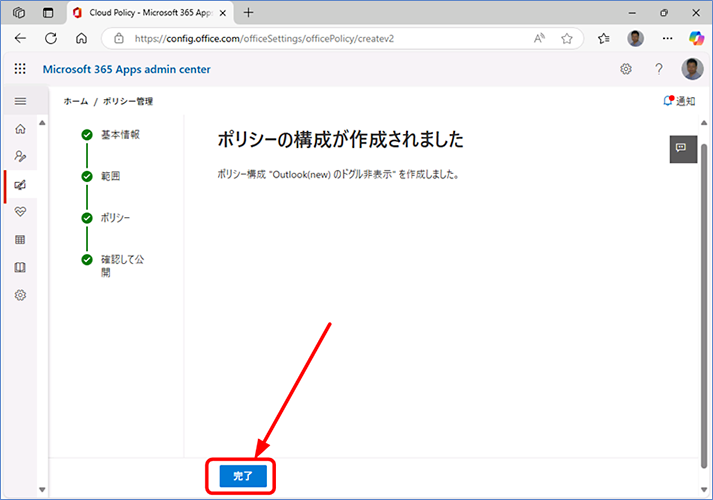Image resolution: width=713 pixels, height=500 pixels.
Task: Open the feedback chat icon button
Action: (683, 149)
